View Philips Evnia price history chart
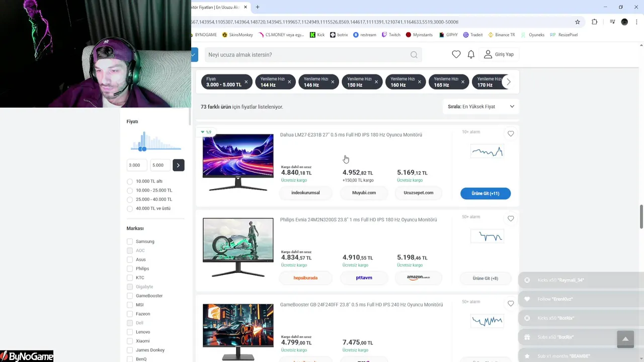This screenshot has width=644, height=362. (x=487, y=236)
